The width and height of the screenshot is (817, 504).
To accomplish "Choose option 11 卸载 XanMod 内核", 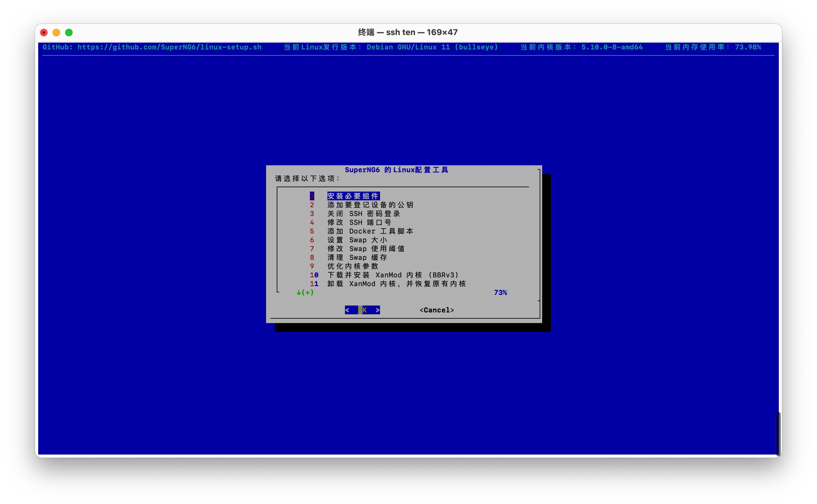I will point(388,284).
